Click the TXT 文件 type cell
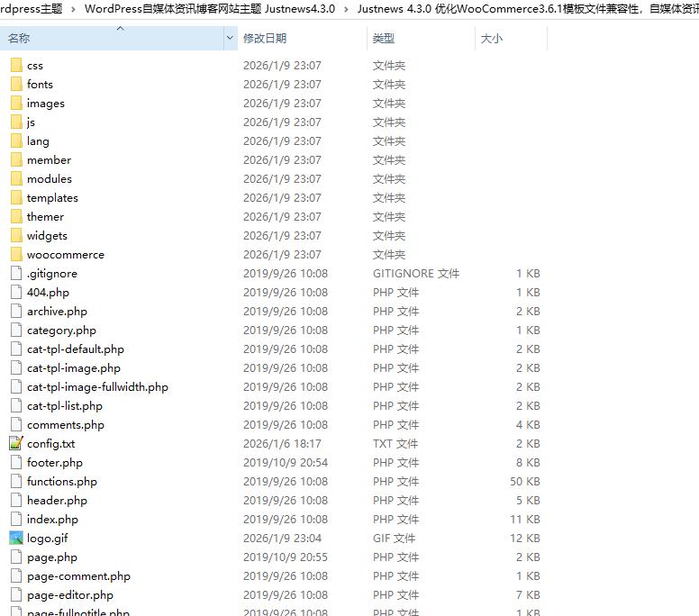The height and width of the screenshot is (616, 699). click(x=395, y=443)
